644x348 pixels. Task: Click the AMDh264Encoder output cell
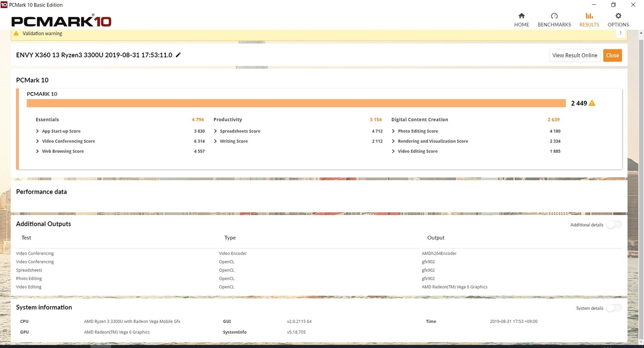[x=439, y=254]
